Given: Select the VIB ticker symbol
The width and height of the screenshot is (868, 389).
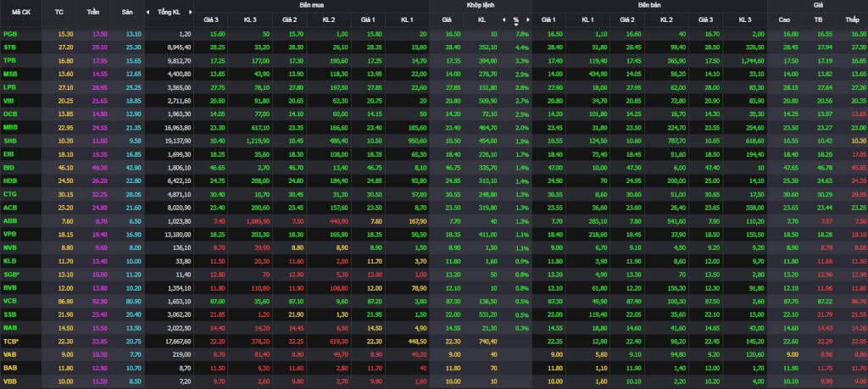Looking at the screenshot, I should click(x=9, y=101).
